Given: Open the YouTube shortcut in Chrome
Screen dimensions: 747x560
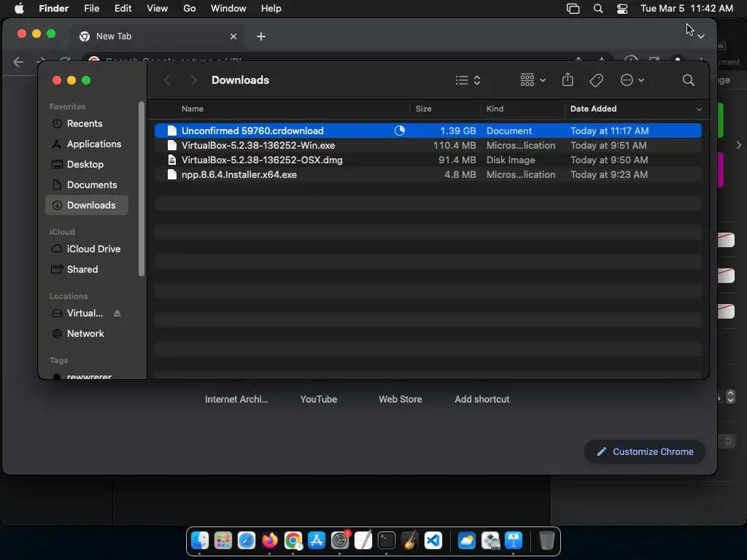Looking at the screenshot, I should [x=319, y=399].
